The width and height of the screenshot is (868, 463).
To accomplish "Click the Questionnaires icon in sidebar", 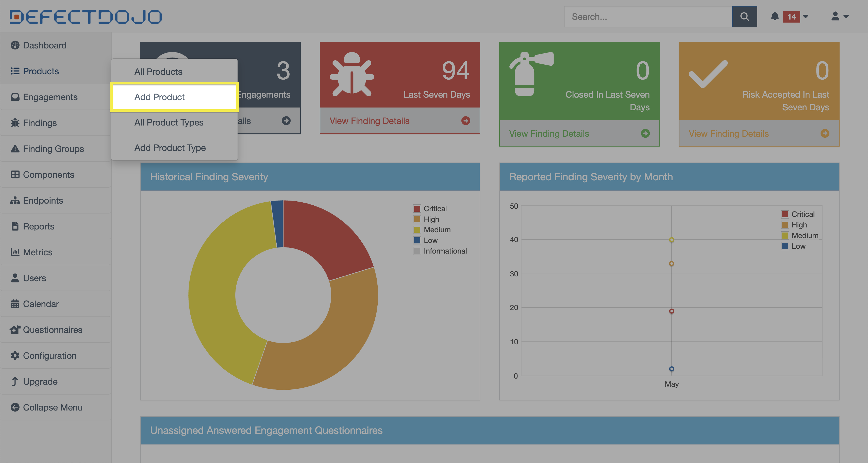I will pos(15,330).
